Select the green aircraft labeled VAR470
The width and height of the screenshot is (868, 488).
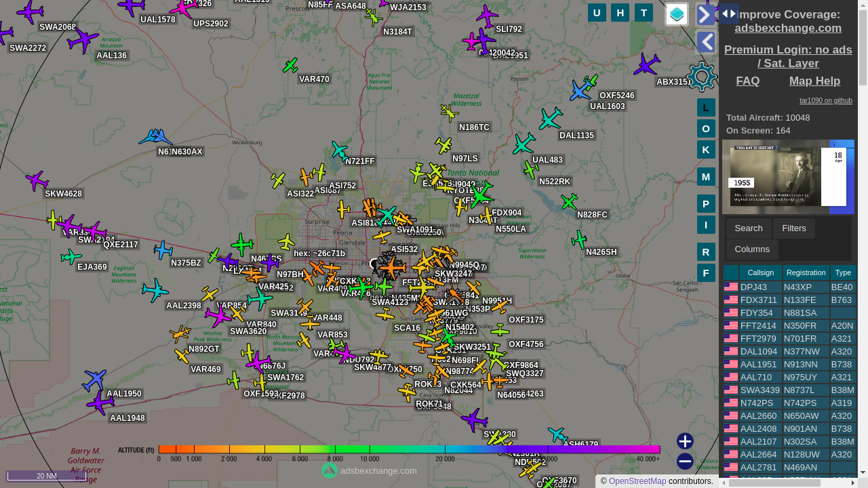pos(290,66)
